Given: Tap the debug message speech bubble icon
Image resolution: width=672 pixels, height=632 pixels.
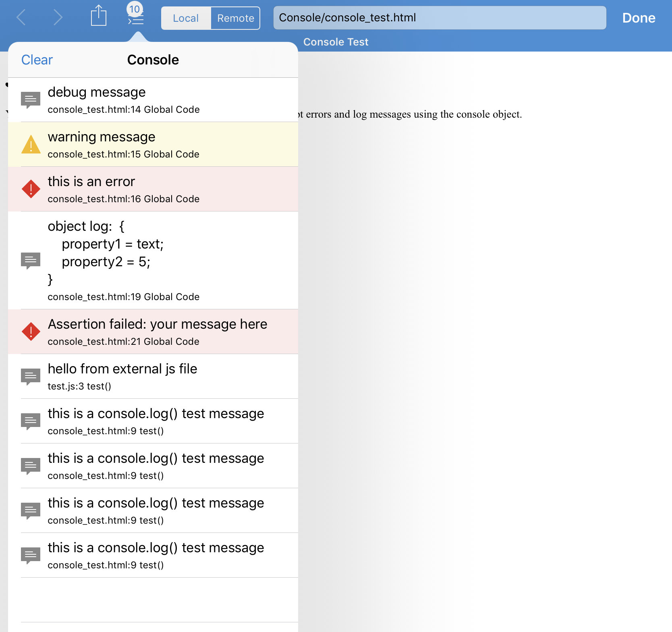Looking at the screenshot, I should 31,100.
